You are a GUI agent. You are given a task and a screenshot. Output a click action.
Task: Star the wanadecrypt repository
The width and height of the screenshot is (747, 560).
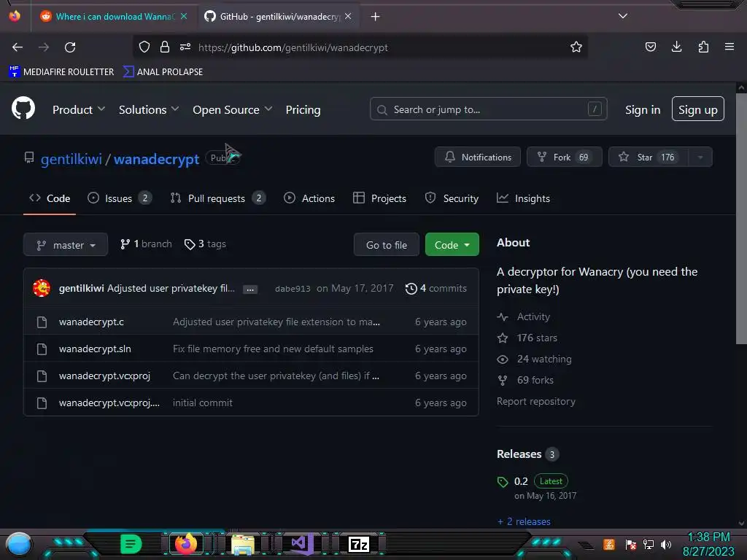pyautogui.click(x=649, y=157)
